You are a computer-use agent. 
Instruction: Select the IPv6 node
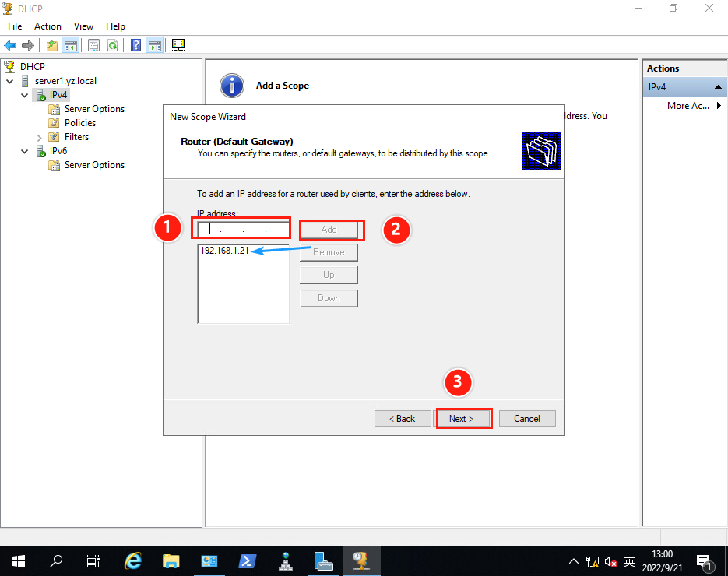pyautogui.click(x=58, y=150)
